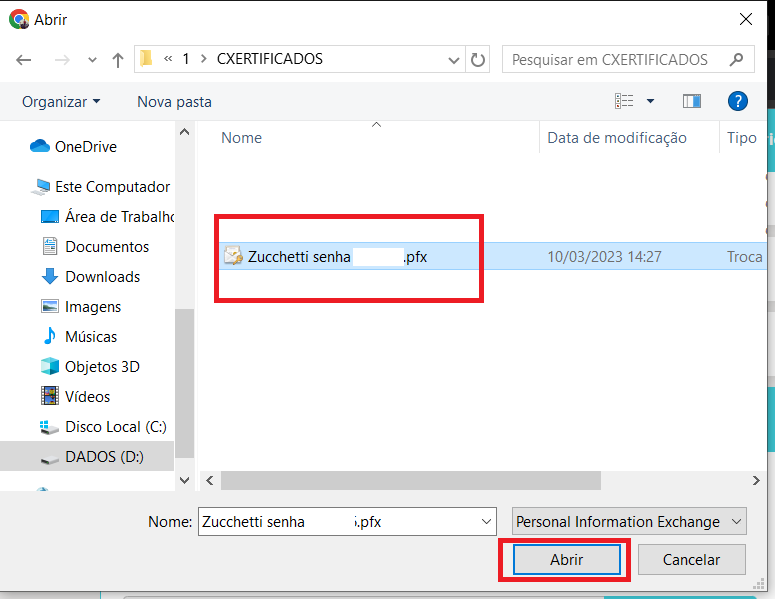Expand the view options dropdown arrow
This screenshot has width=775, height=599.
[x=650, y=101]
